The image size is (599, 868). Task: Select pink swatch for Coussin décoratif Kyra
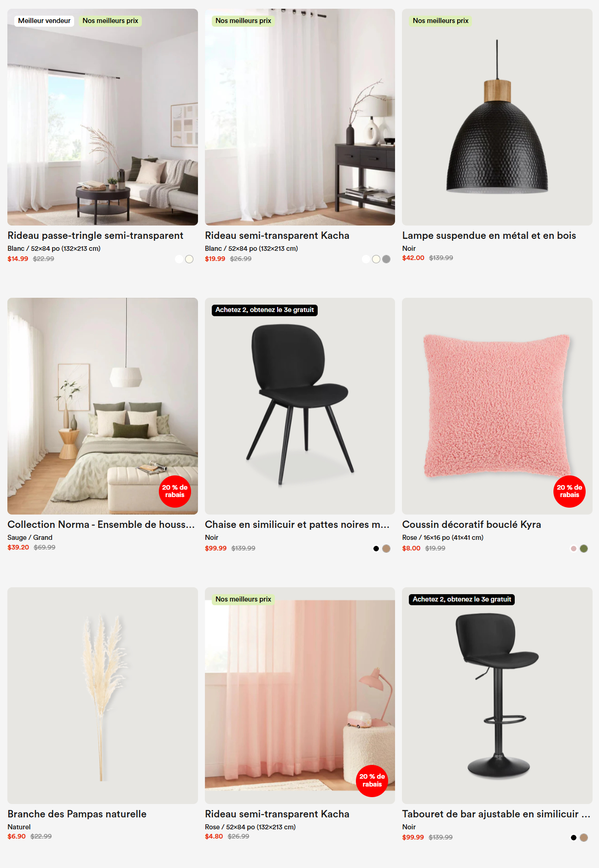[574, 549]
